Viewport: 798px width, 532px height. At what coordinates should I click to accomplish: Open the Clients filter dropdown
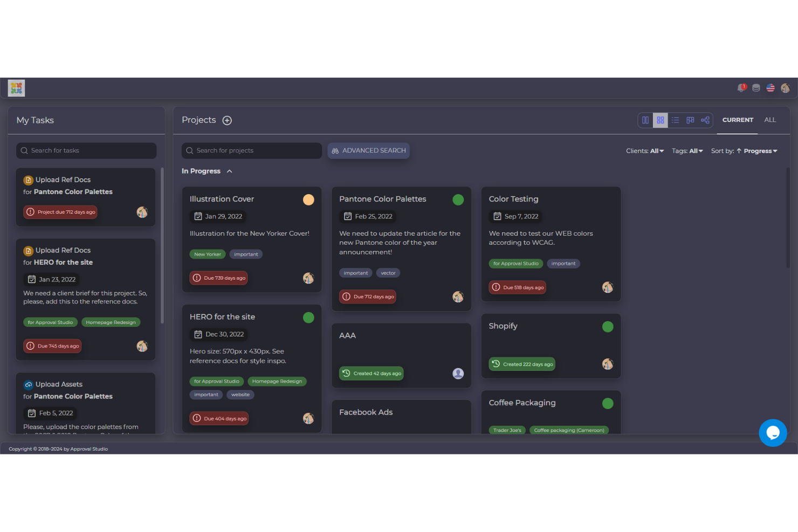(645, 151)
